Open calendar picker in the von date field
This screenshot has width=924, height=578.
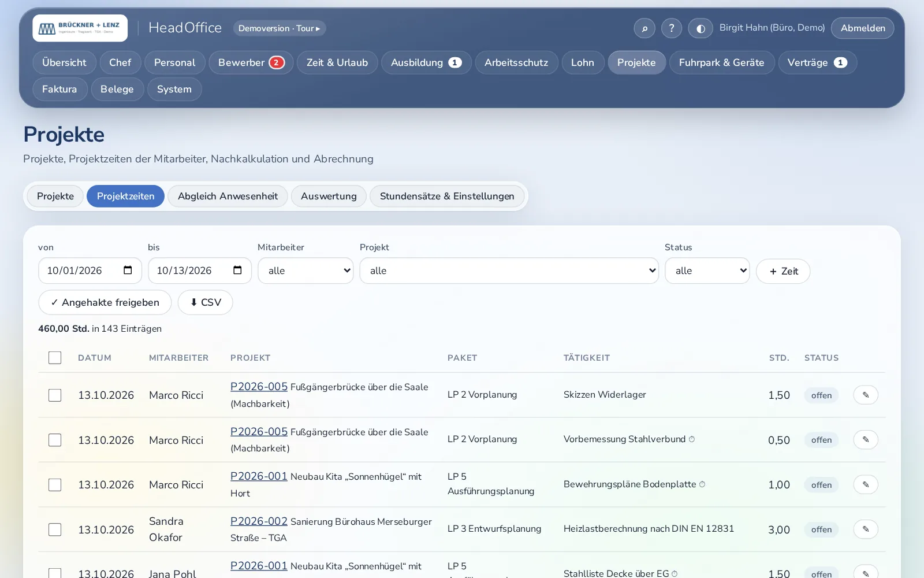point(128,271)
